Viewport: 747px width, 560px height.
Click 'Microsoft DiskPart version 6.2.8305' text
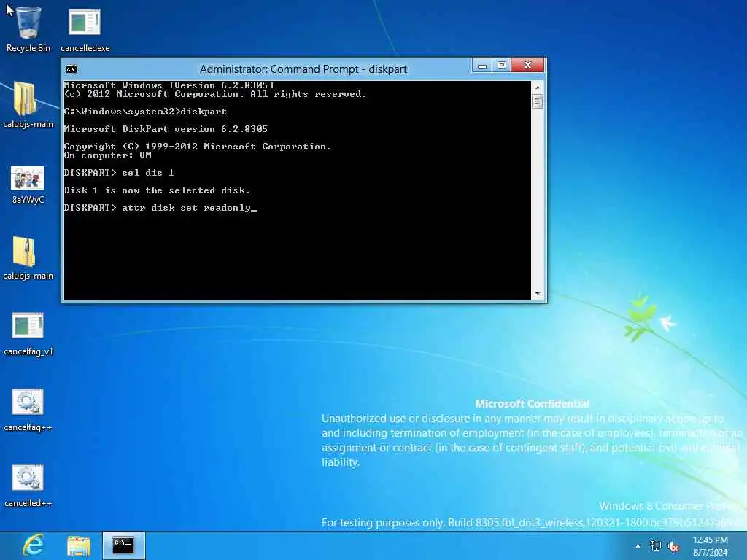point(166,129)
